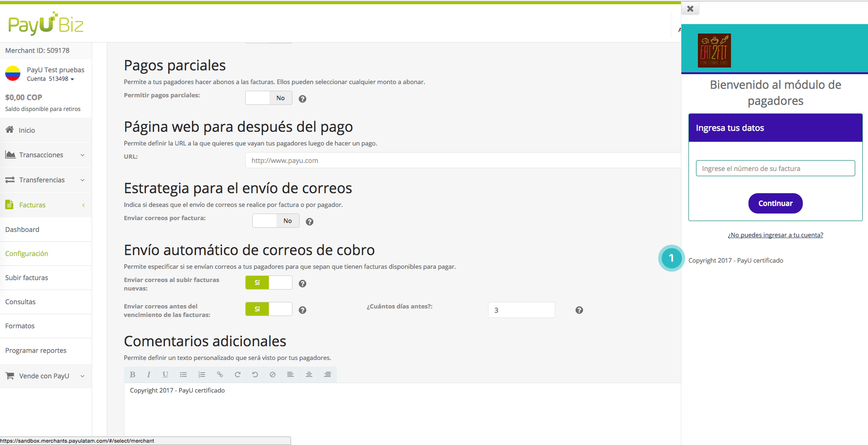Viewport: 868px width, 445px height.
Task: Center-align the comment text
Action: click(309, 374)
